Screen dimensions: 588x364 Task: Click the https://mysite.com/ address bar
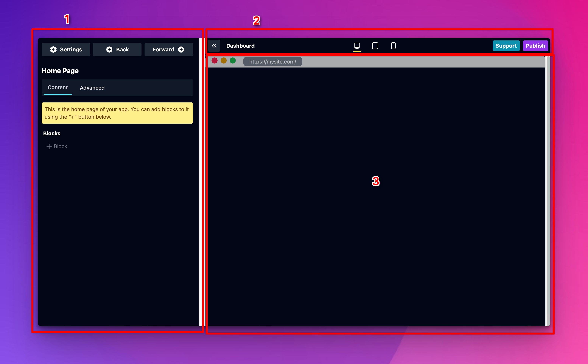pos(273,62)
